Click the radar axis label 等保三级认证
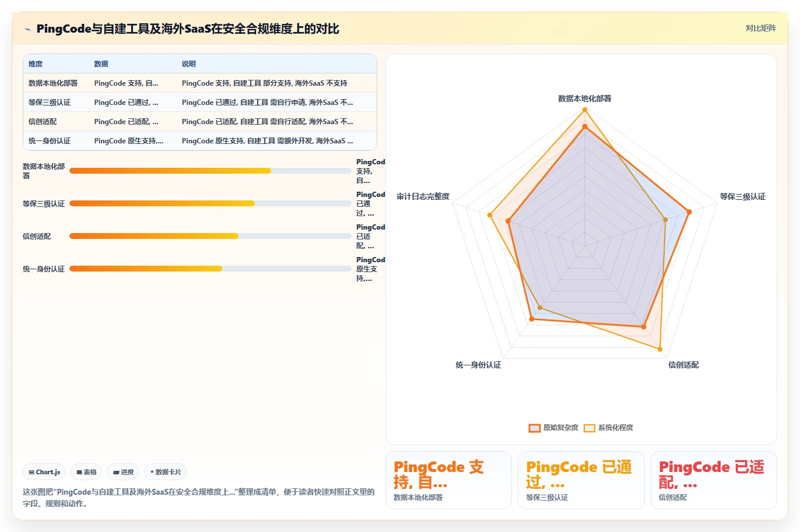The height and width of the screenshot is (532, 800). 742,196
